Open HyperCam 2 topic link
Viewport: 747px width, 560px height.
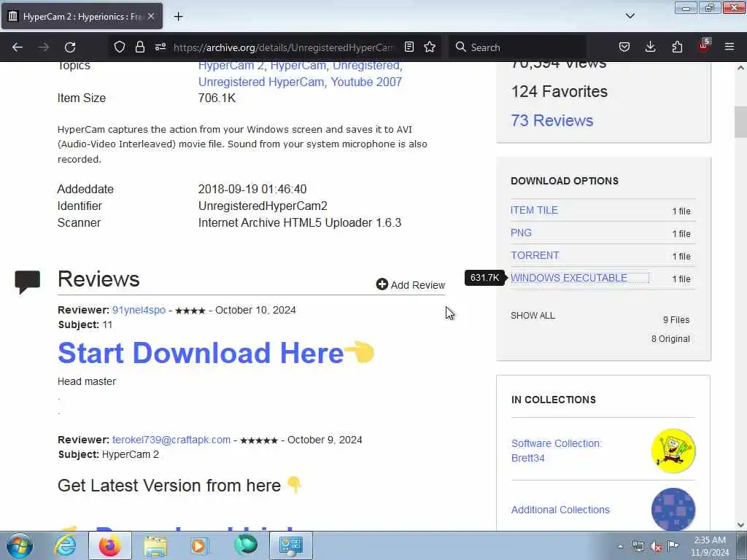[x=231, y=66]
